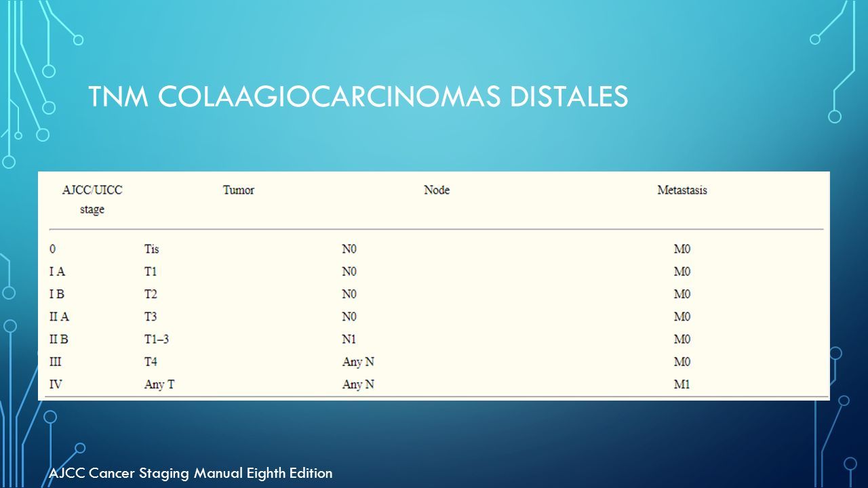
Task: Click the N1 node cell
Action: pyautogui.click(x=349, y=339)
